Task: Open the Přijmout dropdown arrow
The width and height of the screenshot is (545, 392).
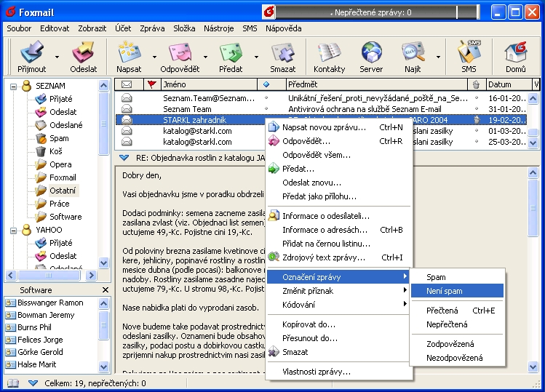Action: coord(57,57)
